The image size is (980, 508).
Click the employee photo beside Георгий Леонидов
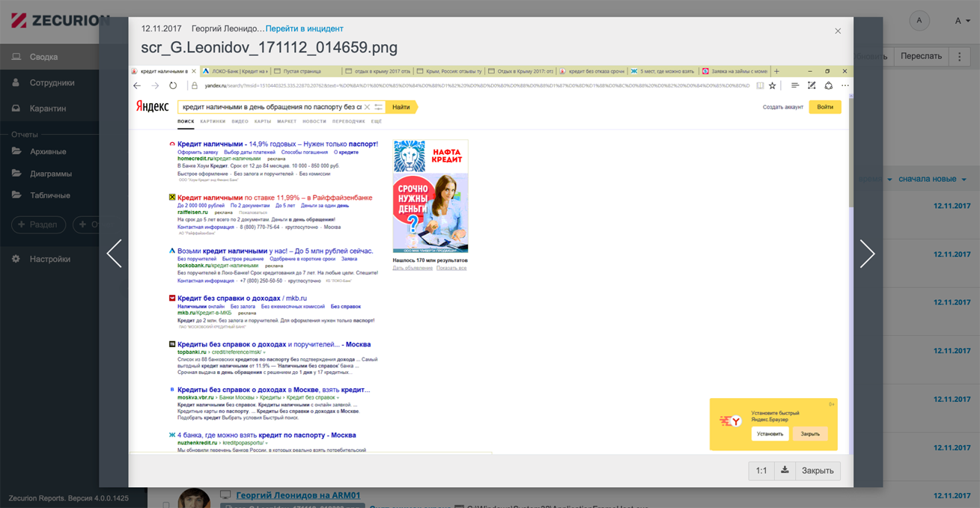194,498
